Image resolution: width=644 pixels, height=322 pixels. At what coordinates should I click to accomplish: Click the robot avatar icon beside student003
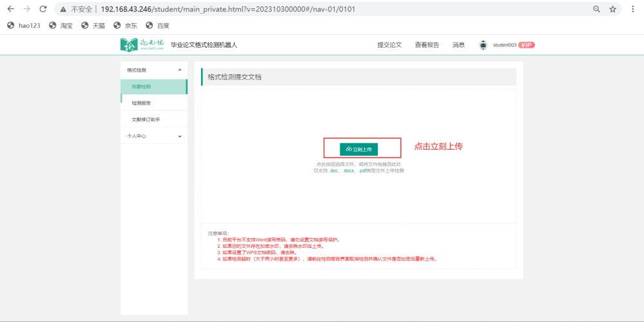pyautogui.click(x=483, y=45)
